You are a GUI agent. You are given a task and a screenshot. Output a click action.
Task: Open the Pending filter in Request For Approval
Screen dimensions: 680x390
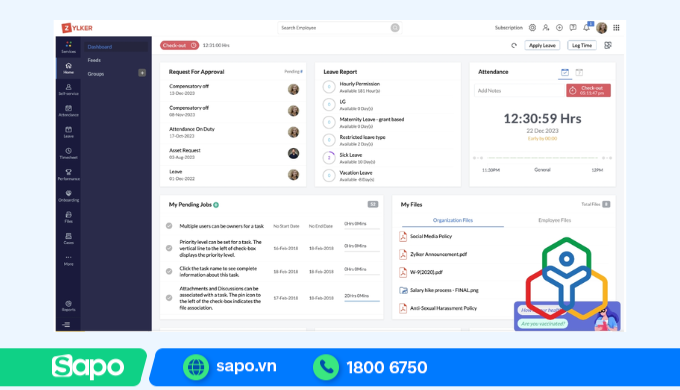294,72
